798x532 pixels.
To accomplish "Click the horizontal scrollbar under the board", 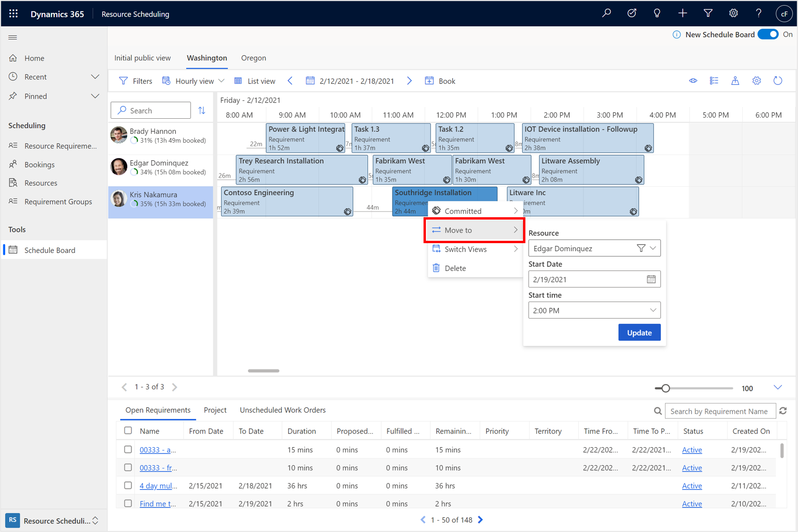I will click(264, 371).
